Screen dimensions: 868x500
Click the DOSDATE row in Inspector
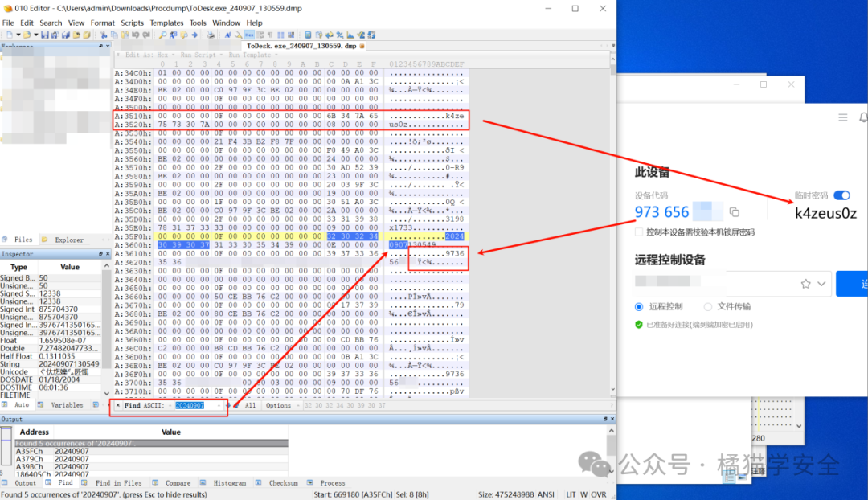pyautogui.click(x=51, y=379)
